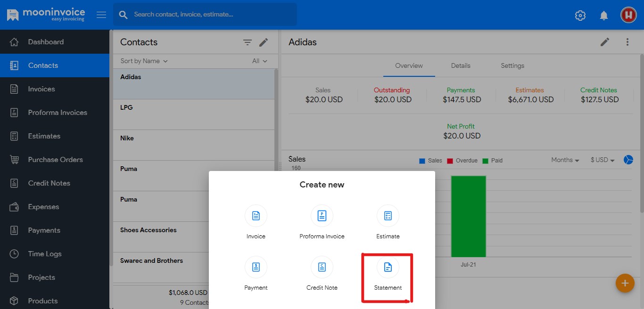Open Time Logs in sidebar

click(x=55, y=254)
